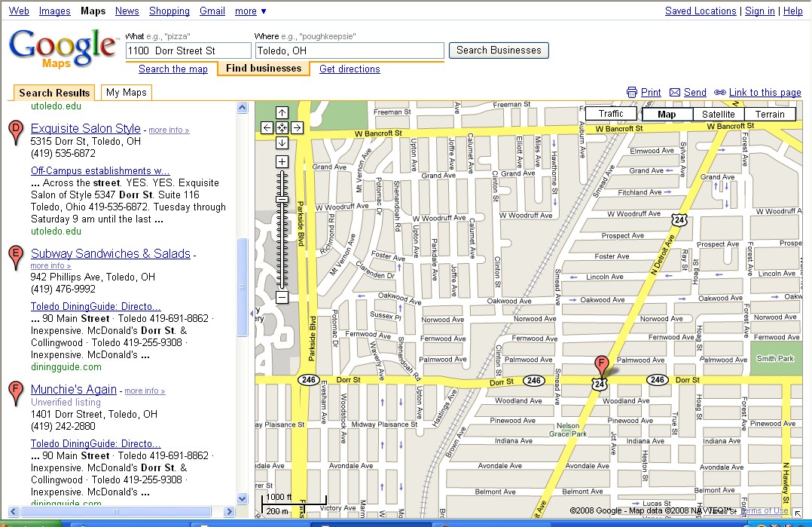Pan the map left with arrow

click(x=267, y=128)
